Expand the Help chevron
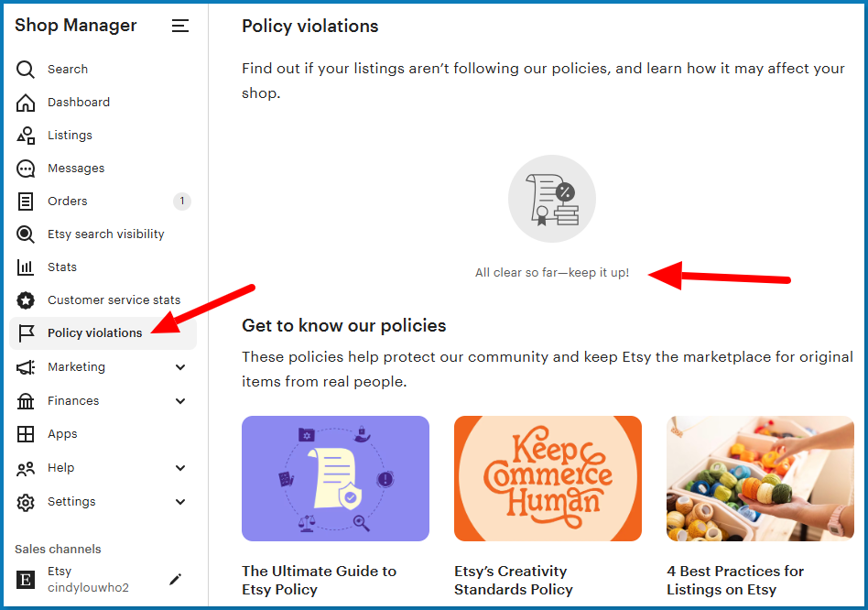Viewport: 868px width, 610px height. pos(179,468)
